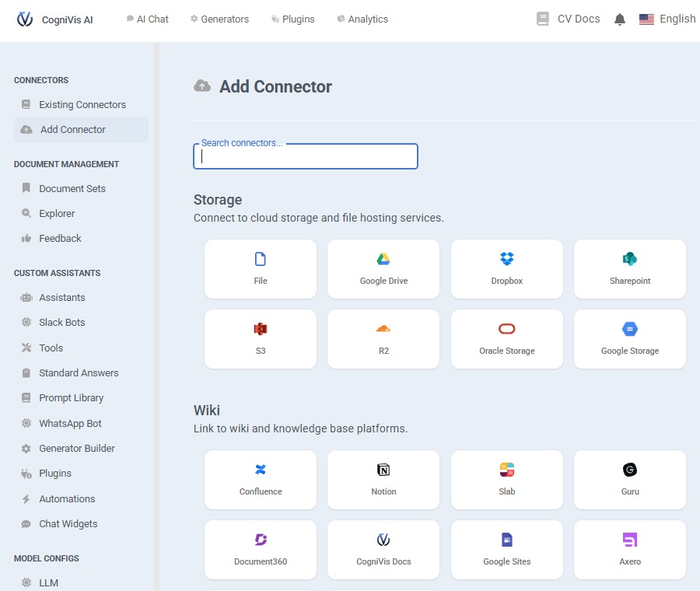This screenshot has height=591, width=700.
Task: Open the Slab connector icon
Action: point(507,470)
